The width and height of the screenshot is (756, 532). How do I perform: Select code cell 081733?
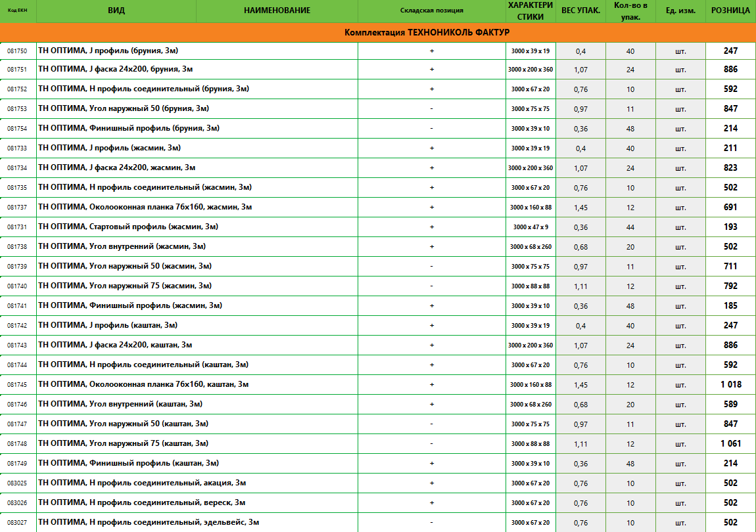coord(17,148)
